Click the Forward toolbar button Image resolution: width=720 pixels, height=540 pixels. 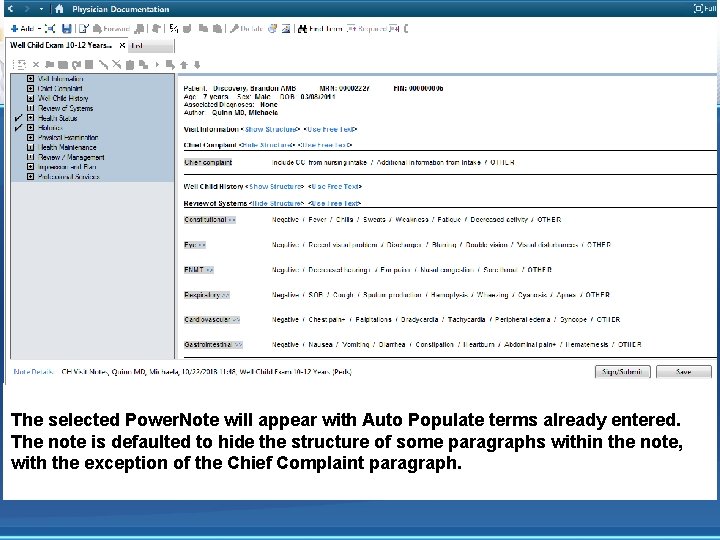point(112,28)
